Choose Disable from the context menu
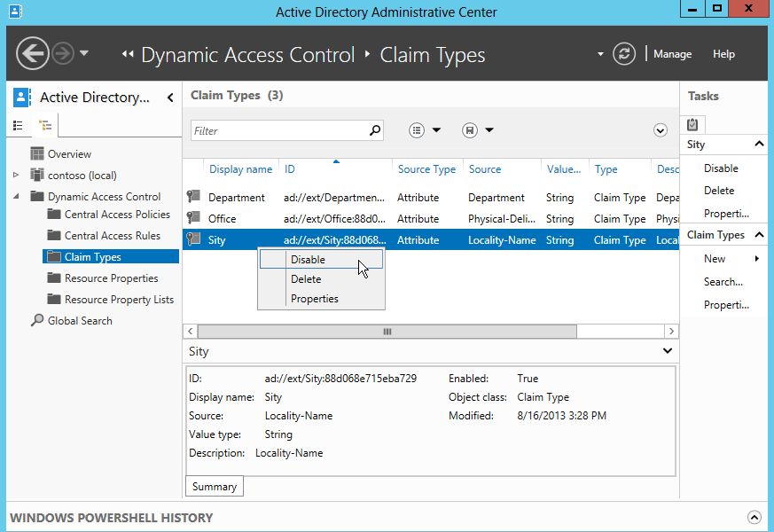This screenshot has width=774, height=532. coord(308,260)
